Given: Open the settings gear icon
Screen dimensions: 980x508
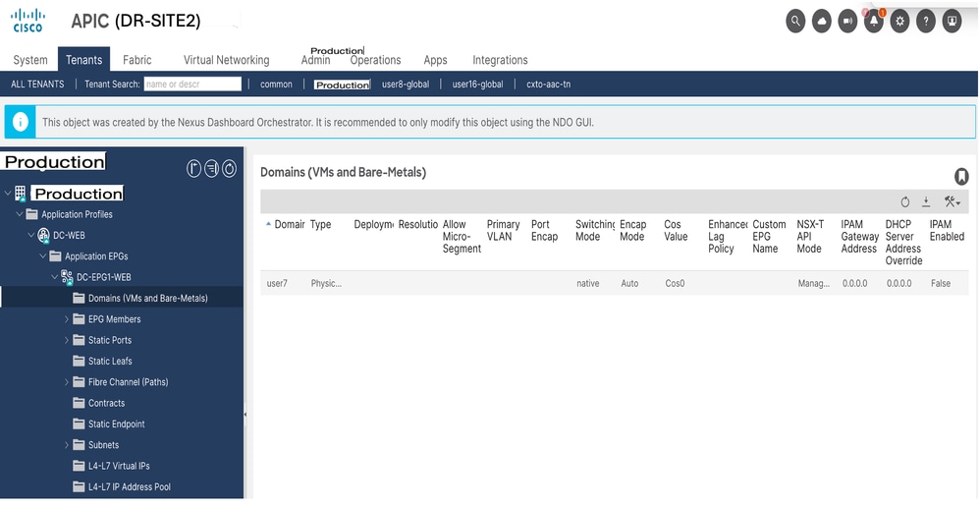Looking at the screenshot, I should pos(900,22).
